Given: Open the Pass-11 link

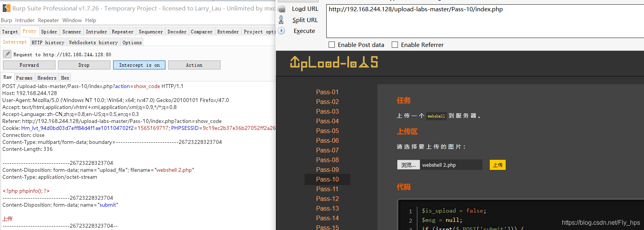Looking at the screenshot, I should click(x=327, y=189).
